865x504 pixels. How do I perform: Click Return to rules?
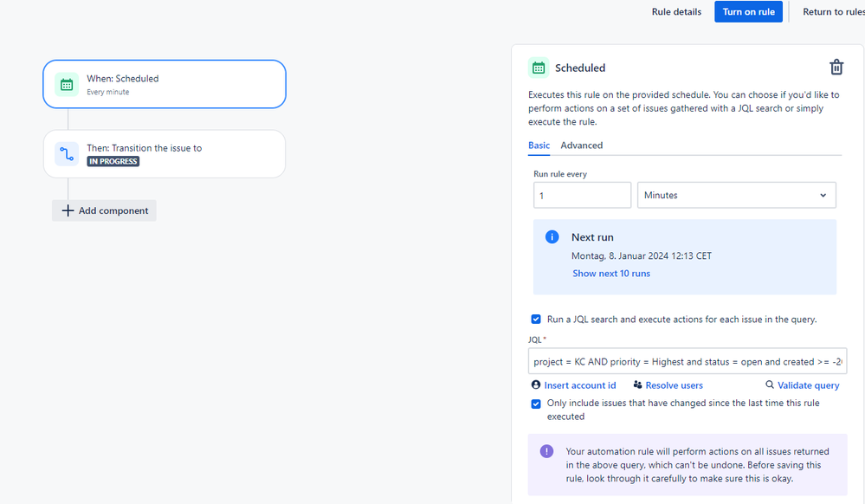[x=833, y=11]
